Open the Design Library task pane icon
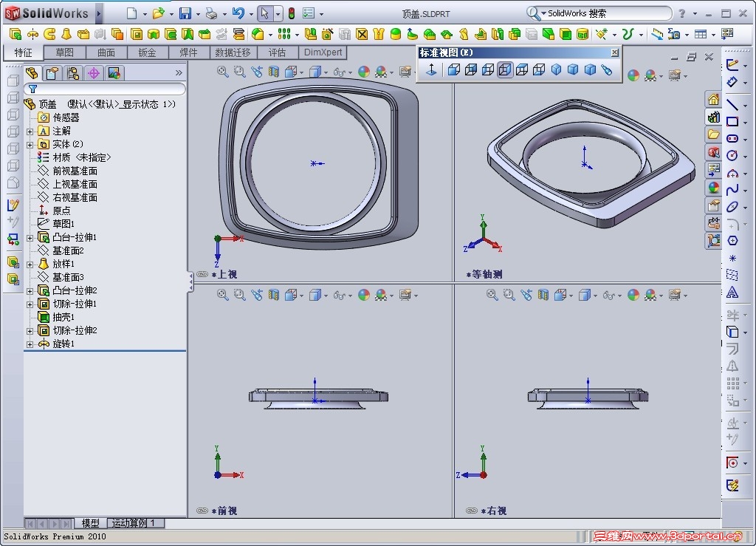The height and width of the screenshot is (546, 756). click(x=714, y=117)
